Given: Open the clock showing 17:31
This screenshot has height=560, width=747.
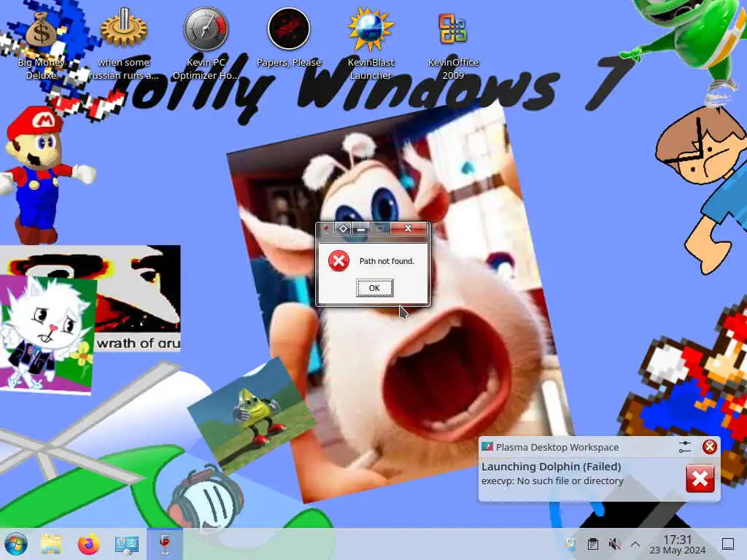Looking at the screenshot, I should click(678, 545).
